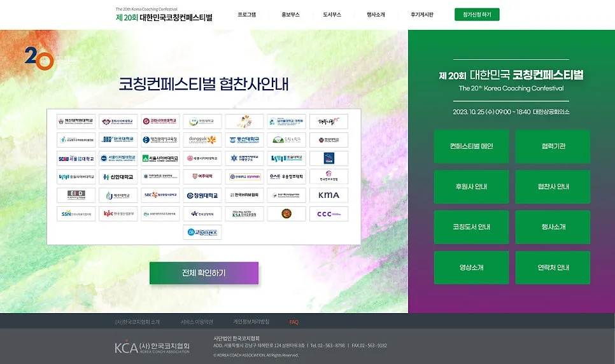Screen dimensions: 615x364
Task: Click the 창원대학교 sponsor logo
Action: (x=202, y=195)
